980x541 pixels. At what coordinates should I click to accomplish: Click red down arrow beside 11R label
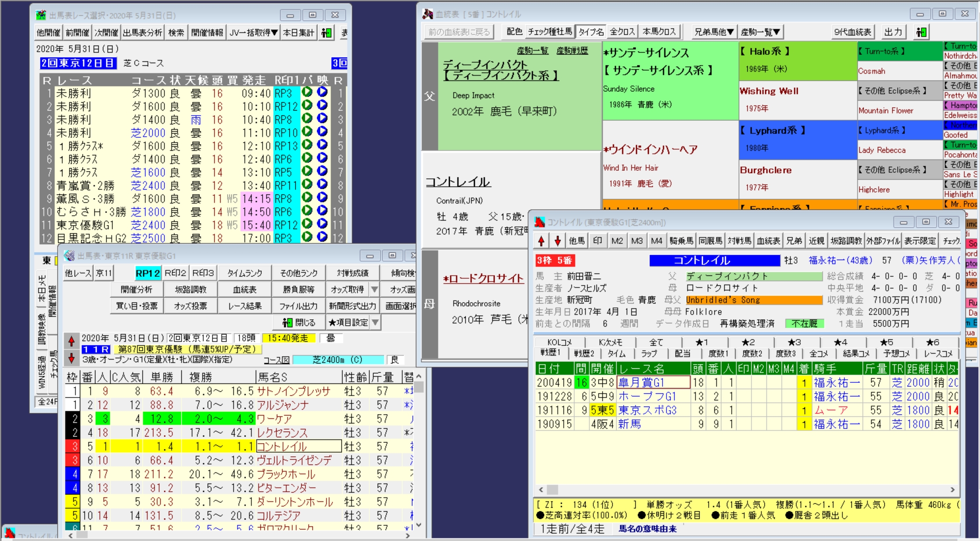tap(71, 358)
